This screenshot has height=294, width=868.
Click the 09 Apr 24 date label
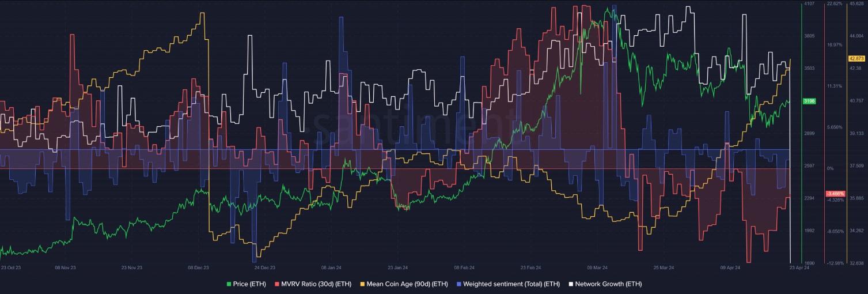730,267
